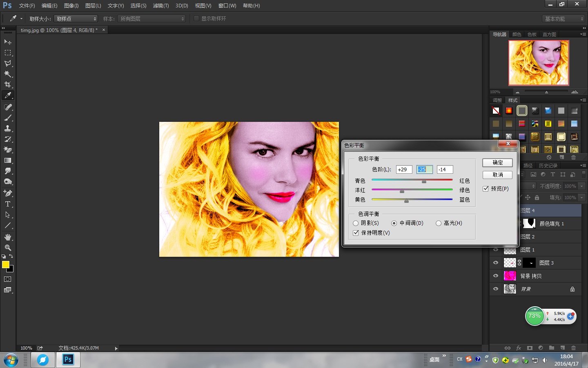Open the 取样大小 dropdown
The height and width of the screenshot is (368, 588).
click(76, 18)
